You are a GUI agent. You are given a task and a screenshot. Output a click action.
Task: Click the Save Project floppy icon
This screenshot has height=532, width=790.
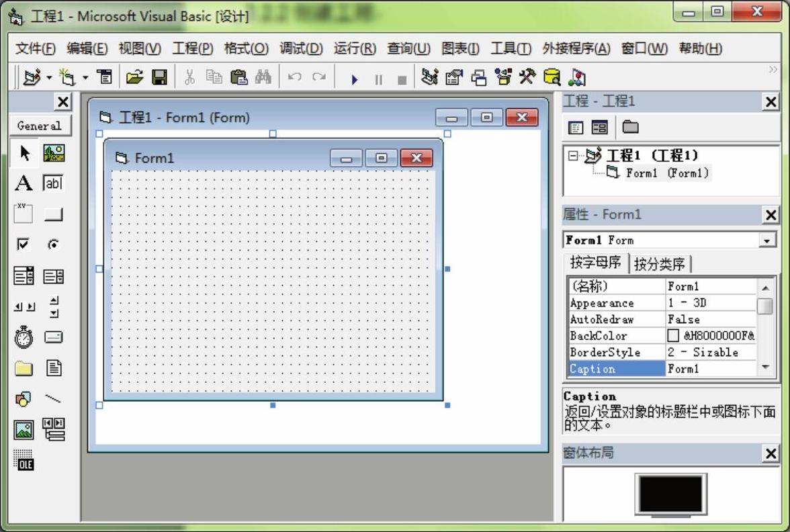click(x=159, y=77)
